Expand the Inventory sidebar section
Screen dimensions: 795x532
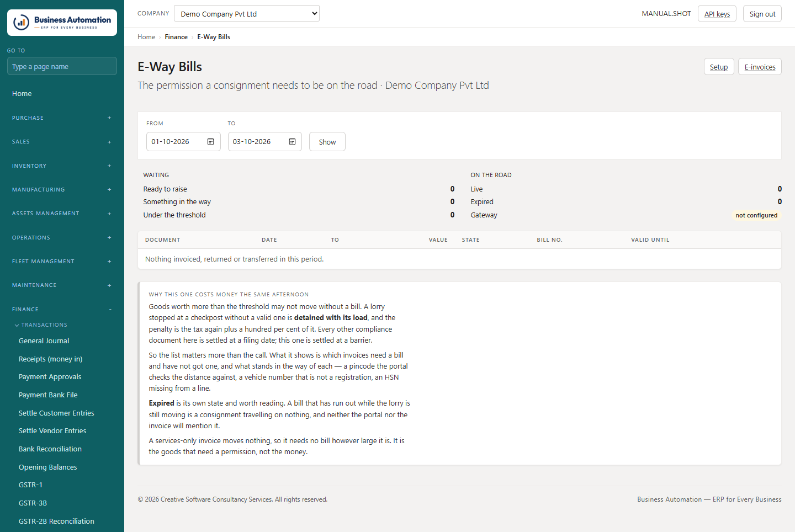62,166
